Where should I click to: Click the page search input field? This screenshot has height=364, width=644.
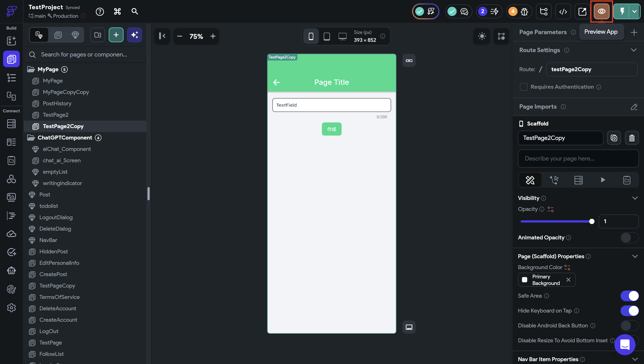[84, 55]
